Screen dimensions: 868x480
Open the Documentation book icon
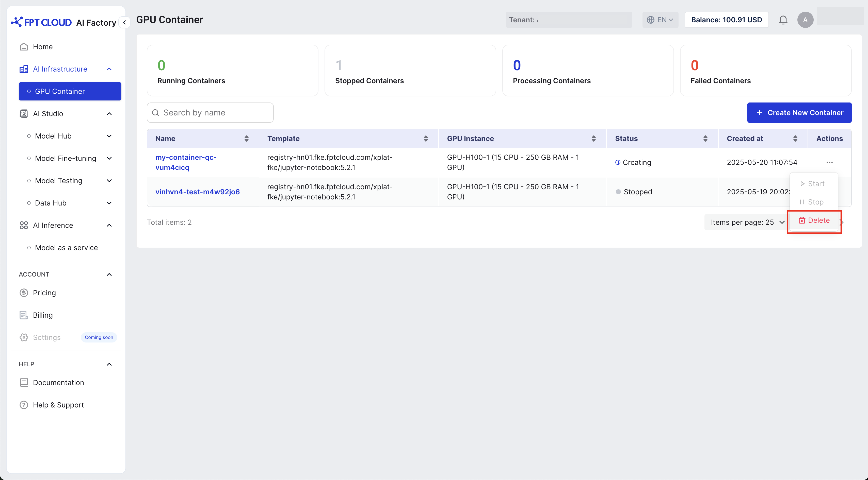[x=24, y=382]
